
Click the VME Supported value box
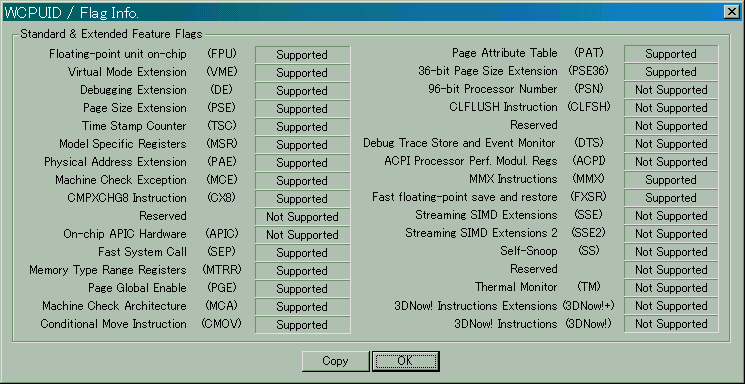click(302, 73)
